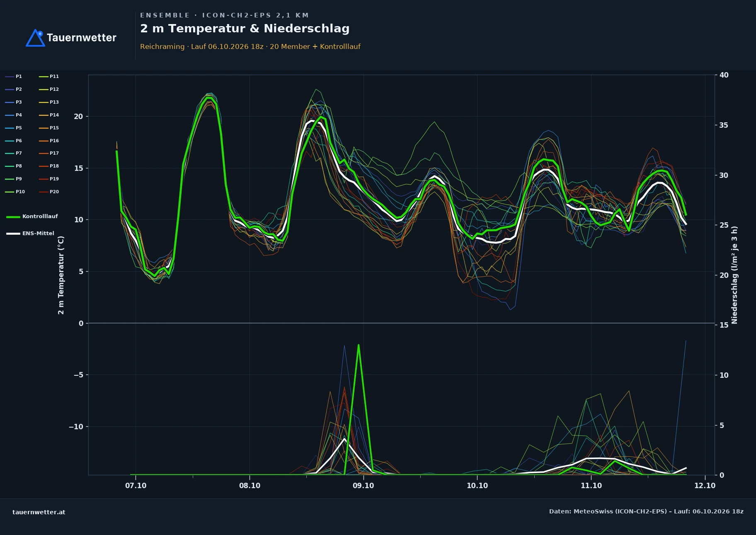Click the Tauernwetter mountain logo icon
Image resolution: width=756 pixels, height=535 pixels.
pyautogui.click(x=35, y=38)
